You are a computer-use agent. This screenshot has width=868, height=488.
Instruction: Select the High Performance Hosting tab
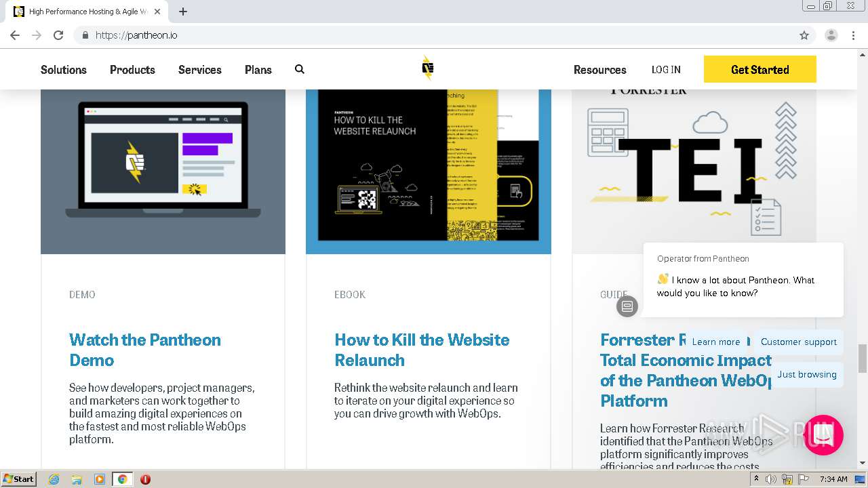[87, 12]
